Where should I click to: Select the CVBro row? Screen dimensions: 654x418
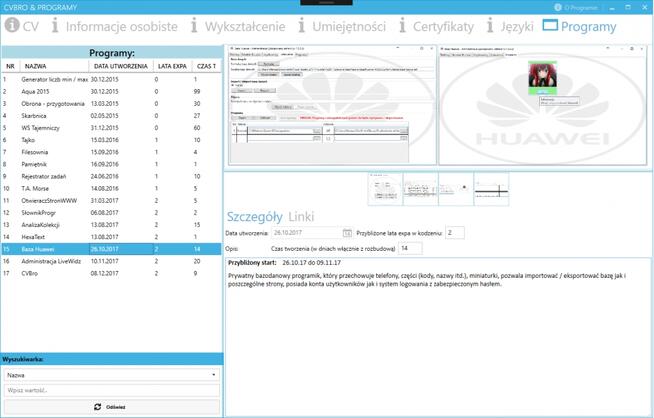[x=111, y=273]
